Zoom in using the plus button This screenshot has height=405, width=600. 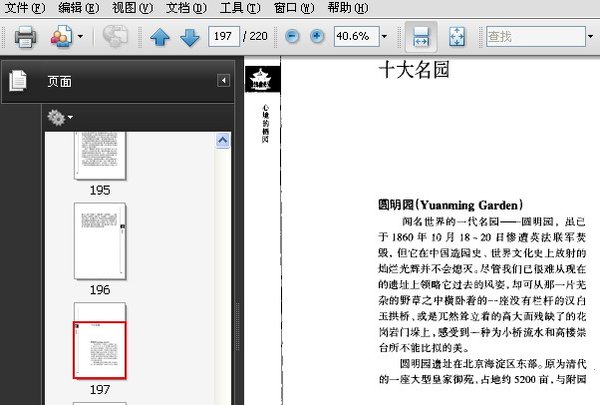(316, 36)
